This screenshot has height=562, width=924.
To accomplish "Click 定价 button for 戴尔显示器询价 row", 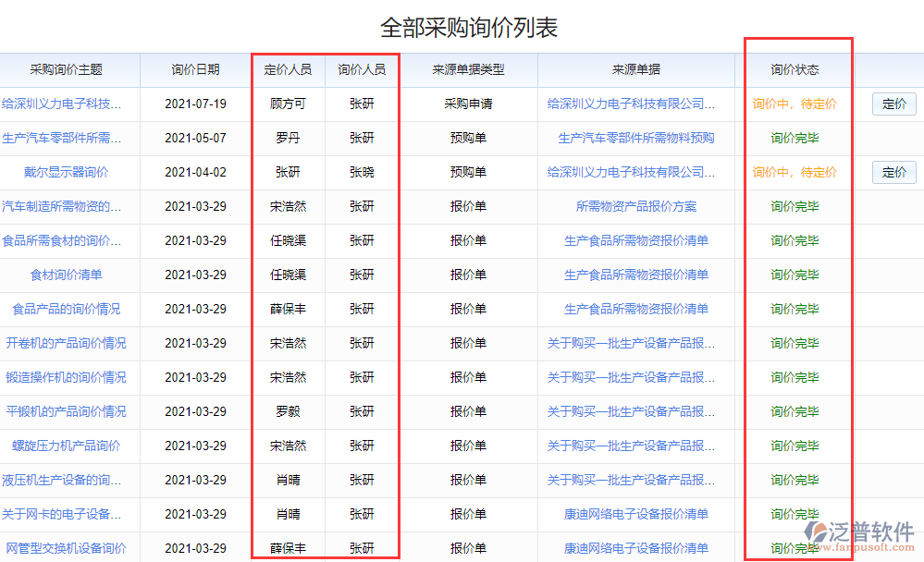I will [x=893, y=172].
